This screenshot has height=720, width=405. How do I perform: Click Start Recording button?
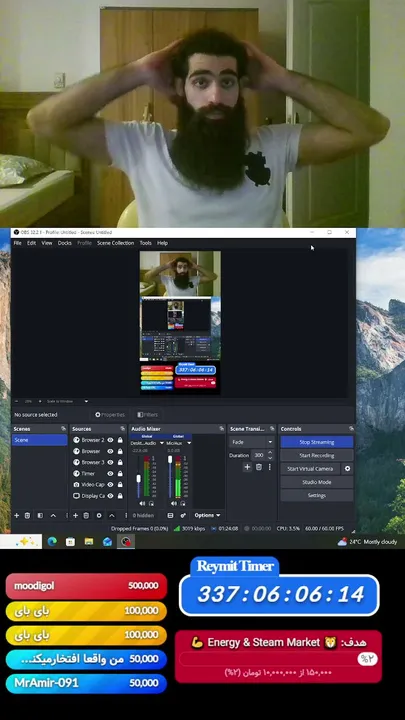317,456
